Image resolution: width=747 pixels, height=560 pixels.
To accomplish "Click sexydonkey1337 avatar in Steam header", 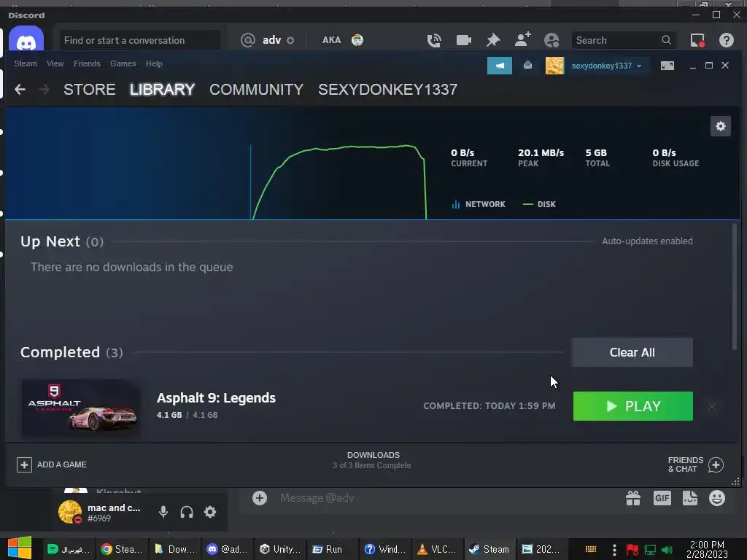I will pyautogui.click(x=554, y=66).
